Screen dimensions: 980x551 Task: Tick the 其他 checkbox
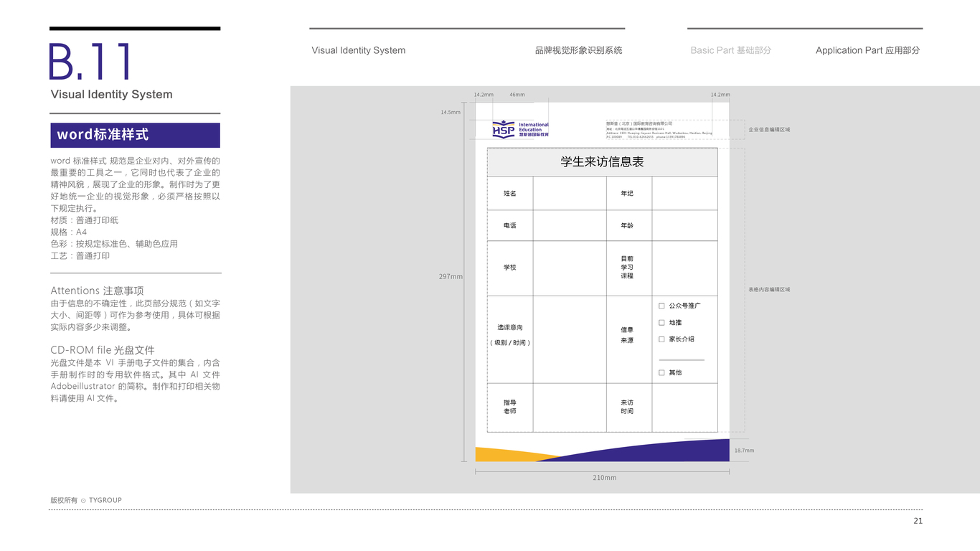[661, 372]
